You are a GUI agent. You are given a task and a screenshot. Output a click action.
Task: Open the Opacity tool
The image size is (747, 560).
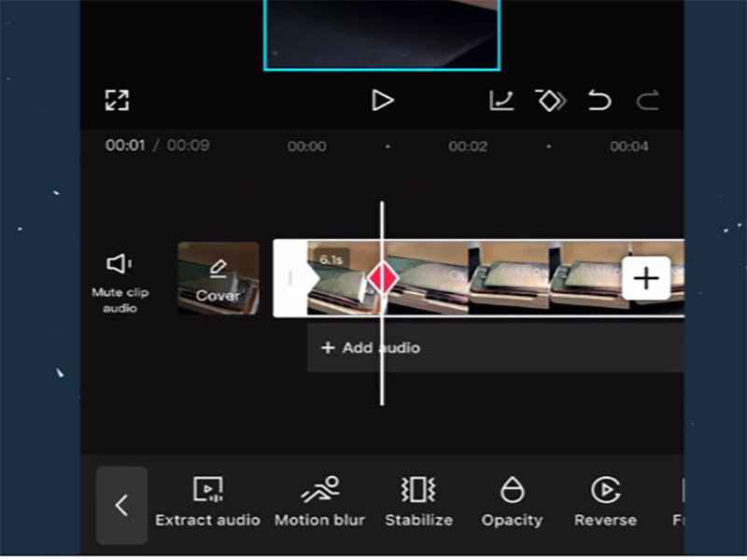(512, 499)
